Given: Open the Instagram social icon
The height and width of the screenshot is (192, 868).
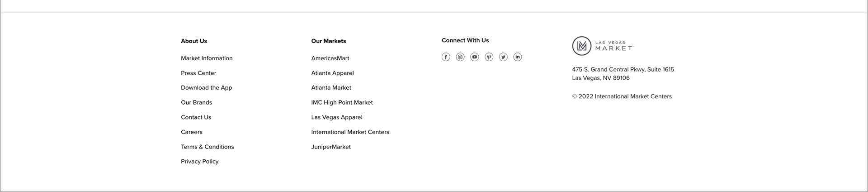Looking at the screenshot, I should tap(460, 57).
